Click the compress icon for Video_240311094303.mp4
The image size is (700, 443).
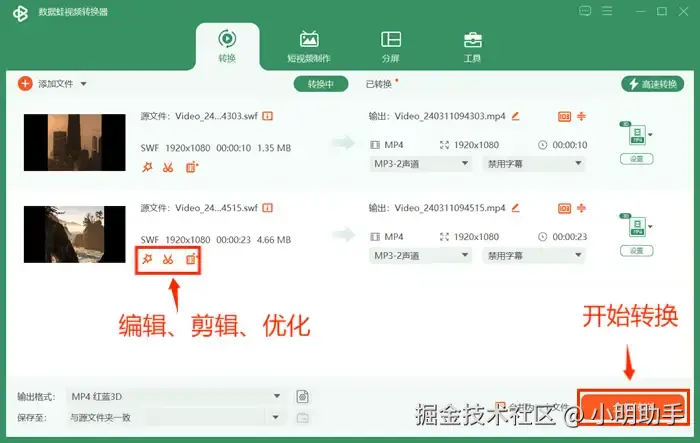pyautogui.click(x=581, y=116)
